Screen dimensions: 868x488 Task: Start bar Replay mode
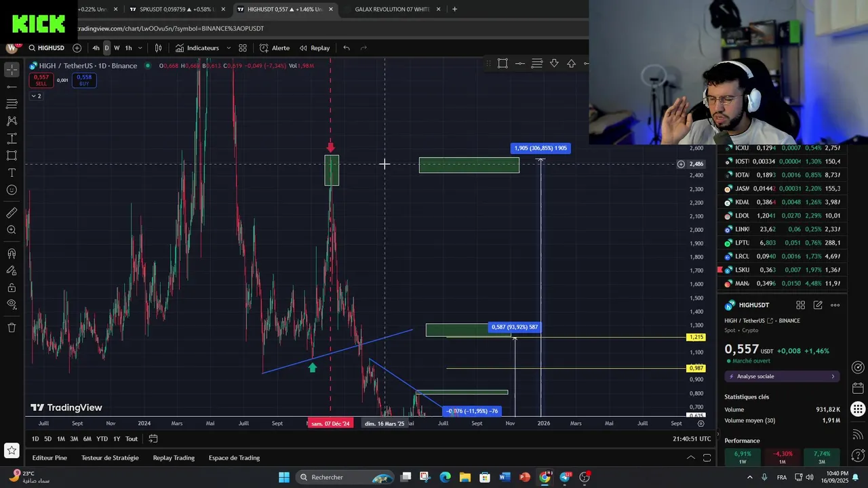[315, 48]
